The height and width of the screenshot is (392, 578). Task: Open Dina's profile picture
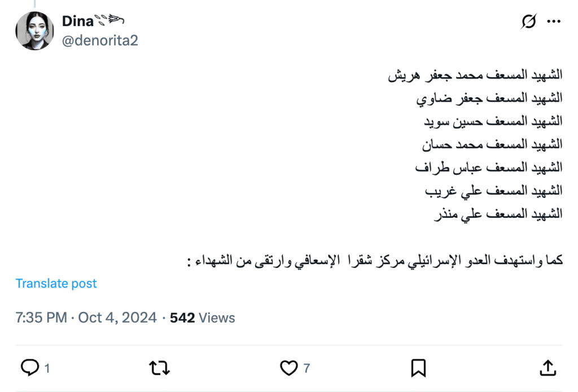click(x=34, y=30)
